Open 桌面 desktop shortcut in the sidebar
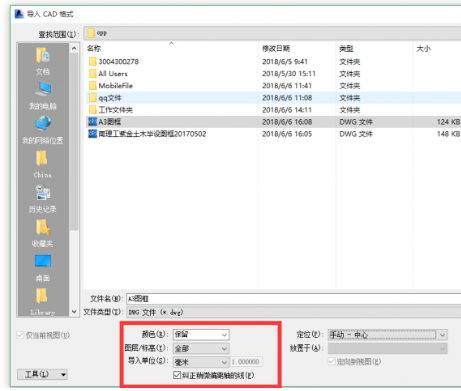Image resolution: width=461 pixels, height=391 pixels. 43,268
